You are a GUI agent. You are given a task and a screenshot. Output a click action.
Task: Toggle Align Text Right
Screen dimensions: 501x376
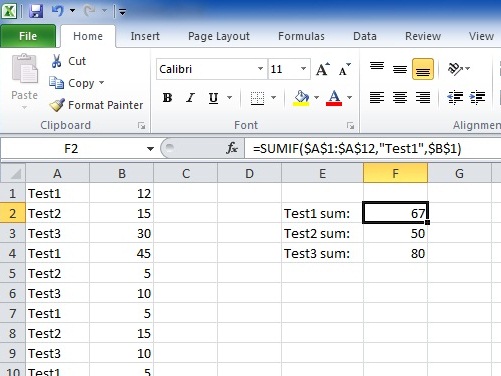pyautogui.click(x=423, y=98)
